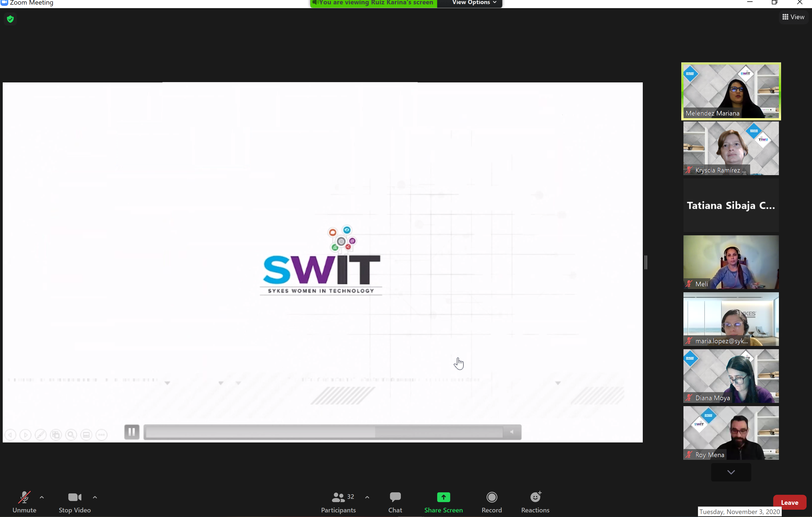This screenshot has width=812, height=517.
Task: Click the video progress bar in the slide
Action: 324,432
